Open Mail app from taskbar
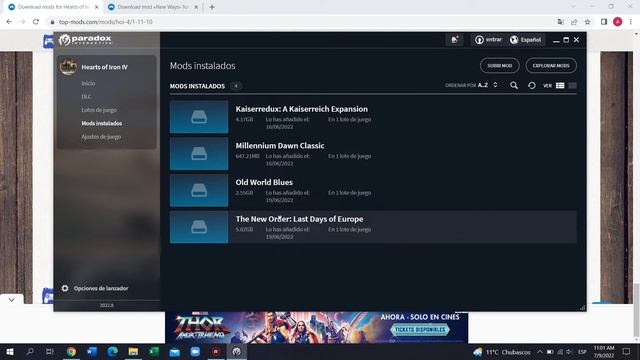 tap(175, 351)
